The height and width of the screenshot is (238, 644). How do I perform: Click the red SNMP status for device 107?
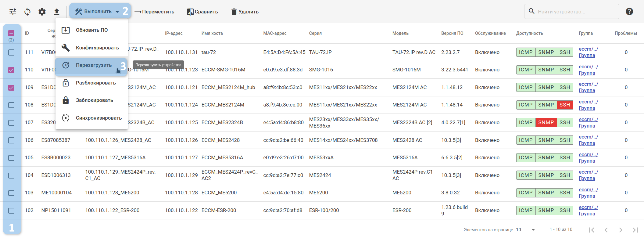click(546, 123)
